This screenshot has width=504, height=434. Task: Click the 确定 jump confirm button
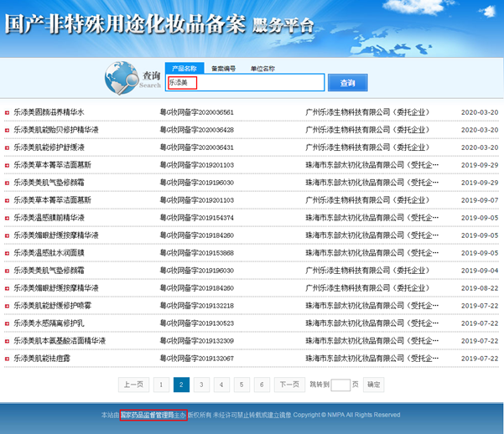pyautogui.click(x=373, y=385)
